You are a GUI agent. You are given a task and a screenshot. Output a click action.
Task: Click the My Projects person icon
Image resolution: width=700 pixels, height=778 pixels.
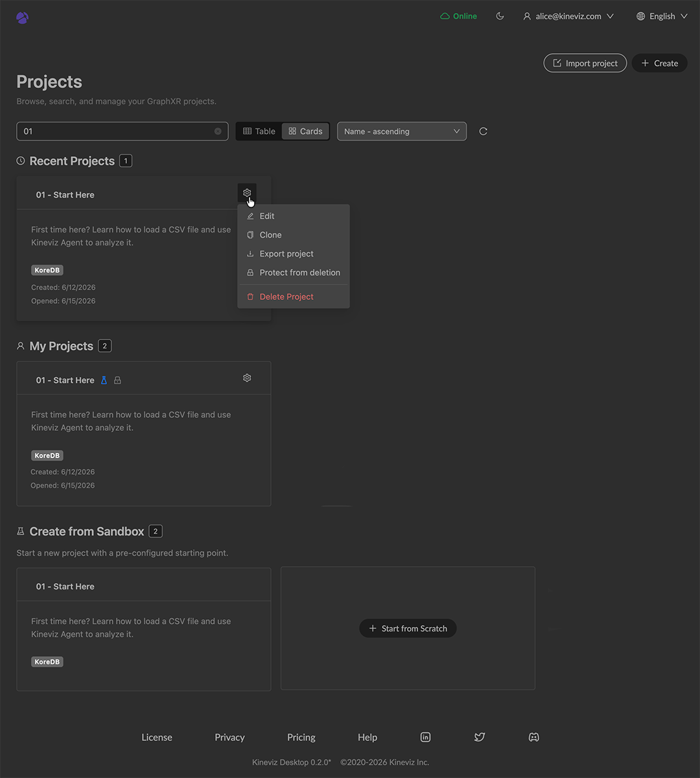[x=21, y=346]
